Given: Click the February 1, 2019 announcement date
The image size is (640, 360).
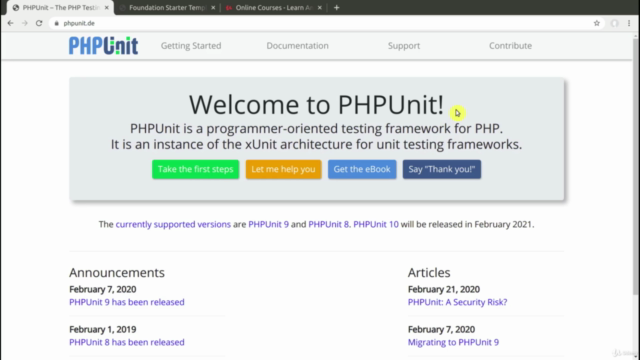Looking at the screenshot, I should point(102,329).
